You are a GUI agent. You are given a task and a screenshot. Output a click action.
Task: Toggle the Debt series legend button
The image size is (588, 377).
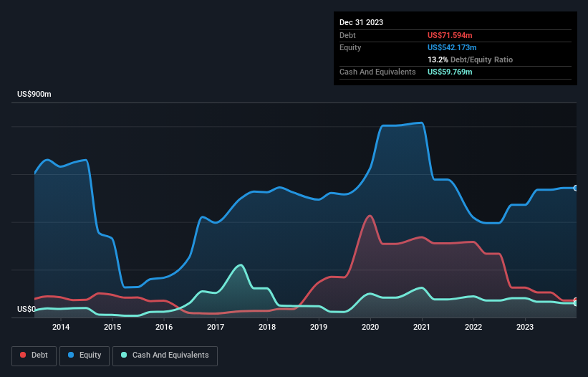(x=34, y=355)
